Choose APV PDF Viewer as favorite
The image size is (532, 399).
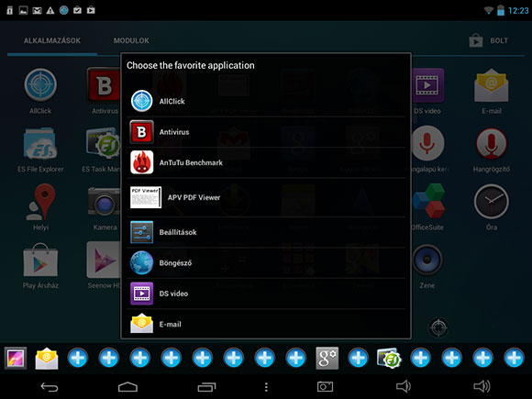point(266,197)
